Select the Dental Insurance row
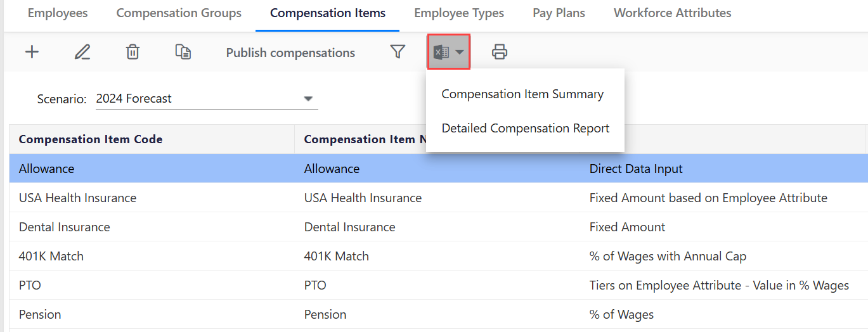 (64, 227)
